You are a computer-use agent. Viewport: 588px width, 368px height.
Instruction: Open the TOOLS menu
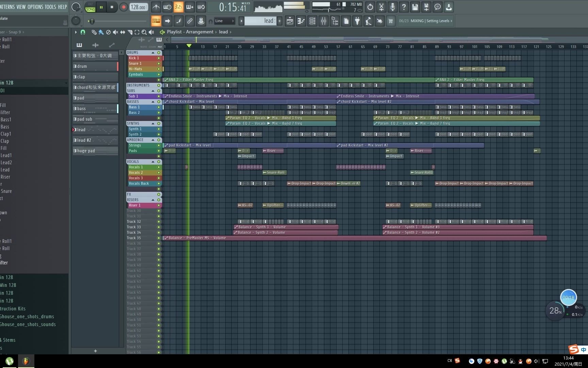click(50, 7)
